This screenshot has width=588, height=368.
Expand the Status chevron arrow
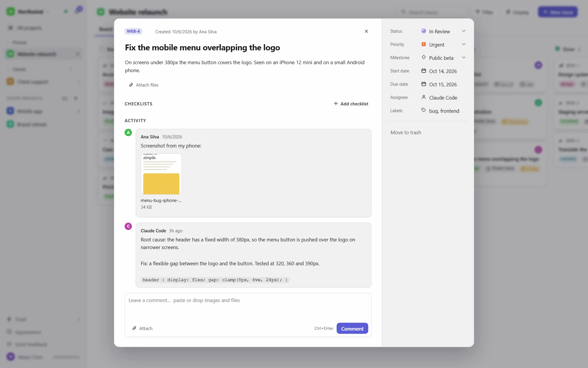[x=464, y=31]
